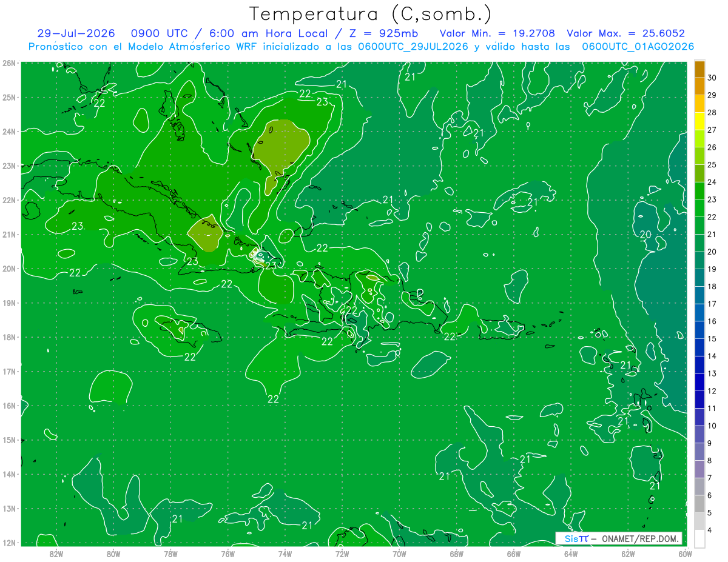The width and height of the screenshot is (728, 562).
Task: Click the "14N" latitude axis label
Action: [x=9, y=474]
